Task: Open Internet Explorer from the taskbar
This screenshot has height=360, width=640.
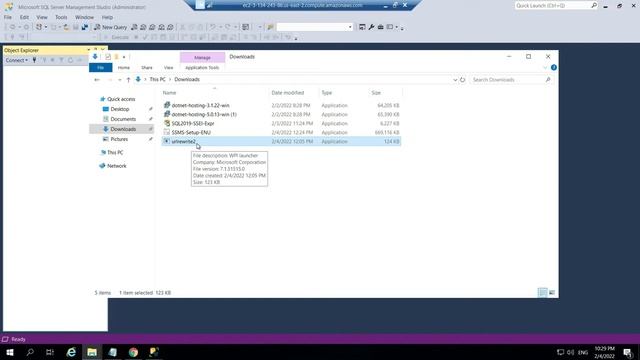Action: click(71, 352)
